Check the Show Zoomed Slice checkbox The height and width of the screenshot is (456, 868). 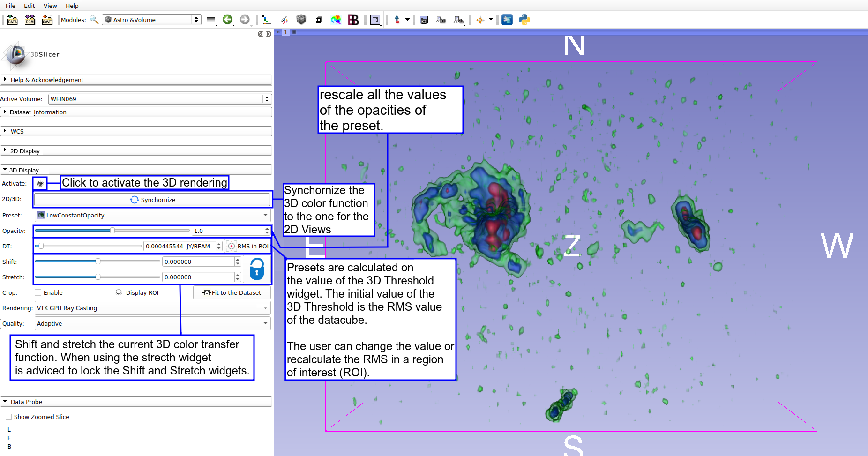point(9,417)
